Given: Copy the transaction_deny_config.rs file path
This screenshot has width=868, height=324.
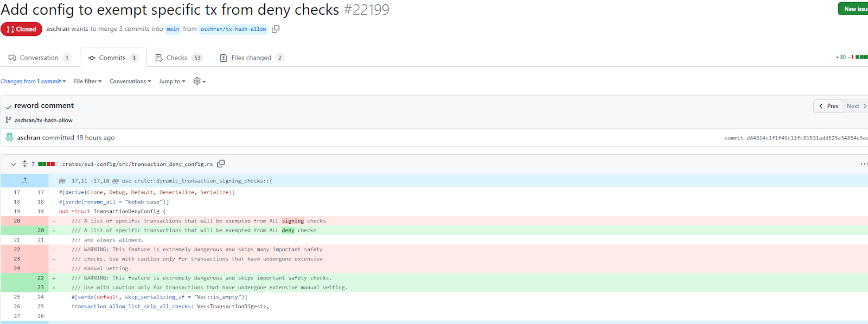Looking at the screenshot, I should (221, 164).
